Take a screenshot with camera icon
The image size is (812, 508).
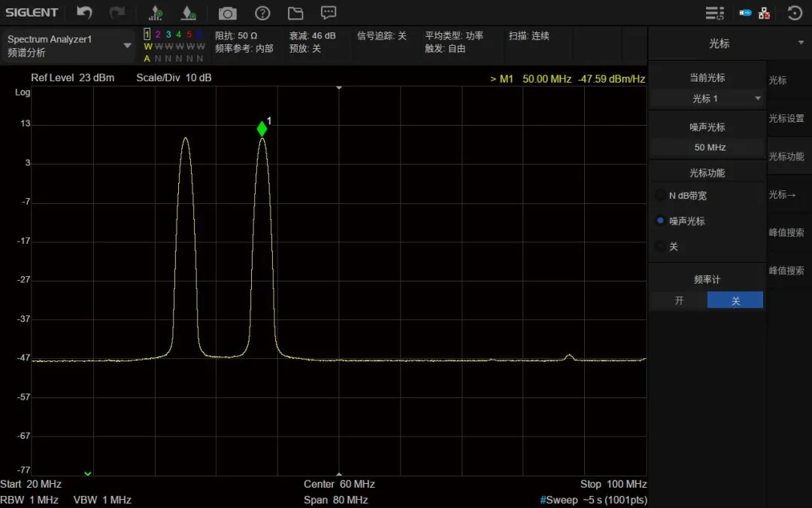click(227, 14)
